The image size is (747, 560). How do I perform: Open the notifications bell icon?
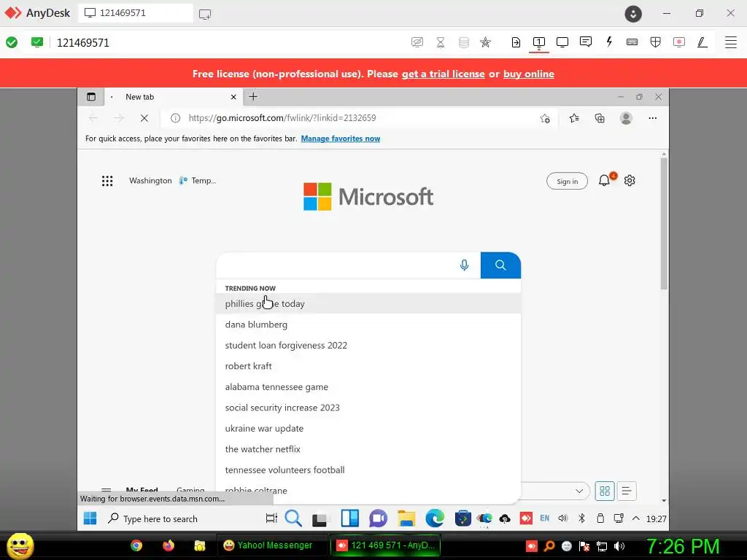point(604,180)
